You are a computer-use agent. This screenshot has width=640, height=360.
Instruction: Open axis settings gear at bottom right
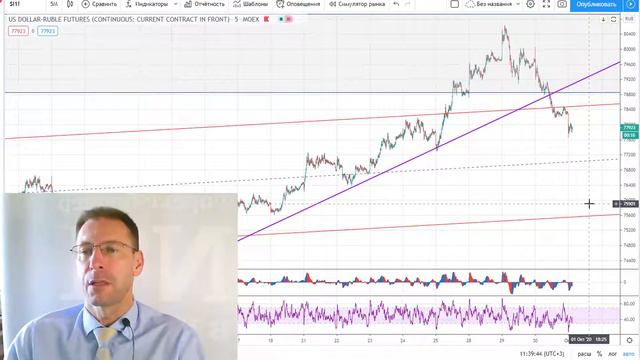629,340
